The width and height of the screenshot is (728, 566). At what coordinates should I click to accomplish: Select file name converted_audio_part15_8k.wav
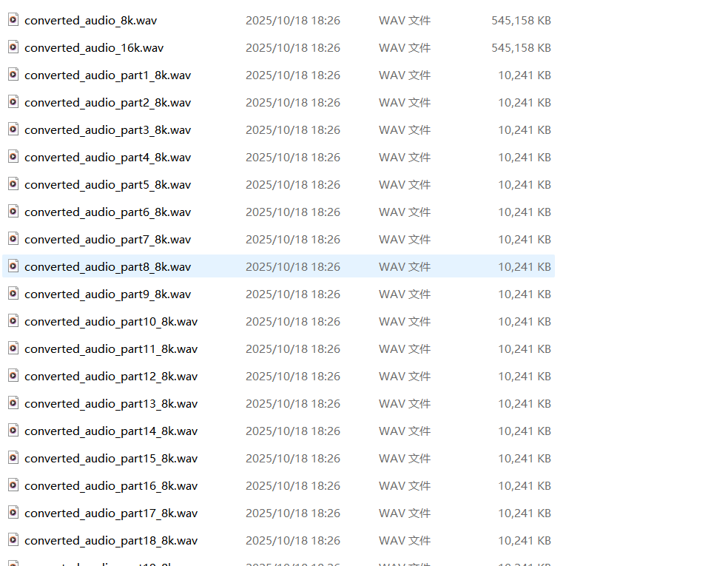pyautogui.click(x=111, y=459)
